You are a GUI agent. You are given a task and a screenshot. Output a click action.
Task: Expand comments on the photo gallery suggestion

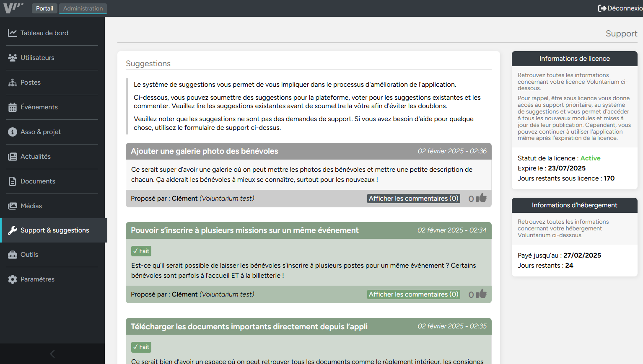coord(413,198)
